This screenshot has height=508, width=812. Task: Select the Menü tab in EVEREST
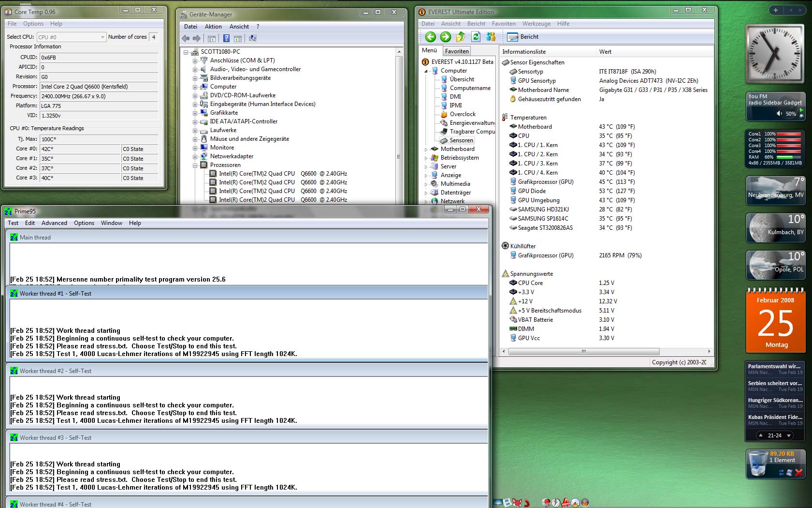429,50
